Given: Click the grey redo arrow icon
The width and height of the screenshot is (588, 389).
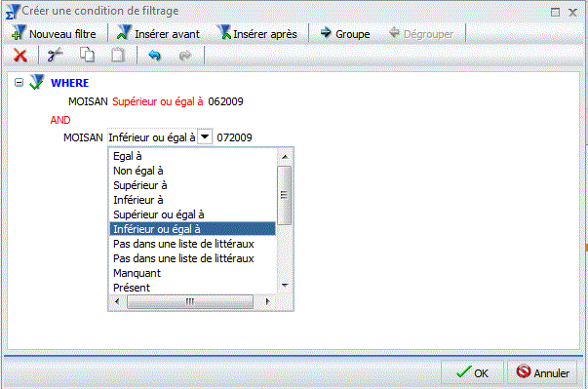Looking at the screenshot, I should (x=185, y=56).
